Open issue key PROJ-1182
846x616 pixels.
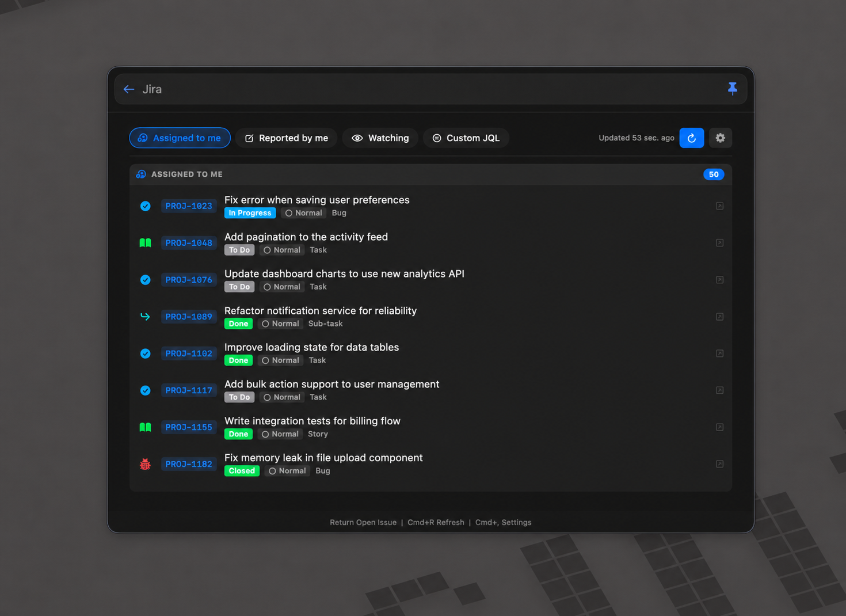(x=189, y=464)
